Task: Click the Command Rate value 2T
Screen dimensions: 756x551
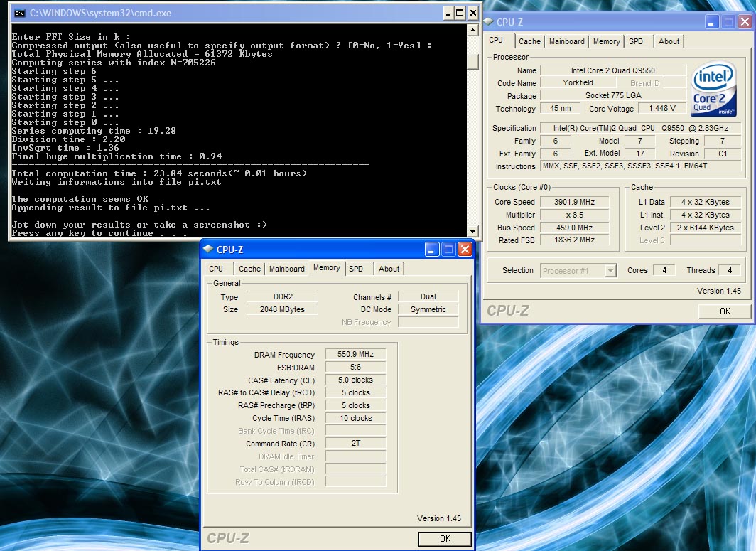Action: click(x=355, y=443)
